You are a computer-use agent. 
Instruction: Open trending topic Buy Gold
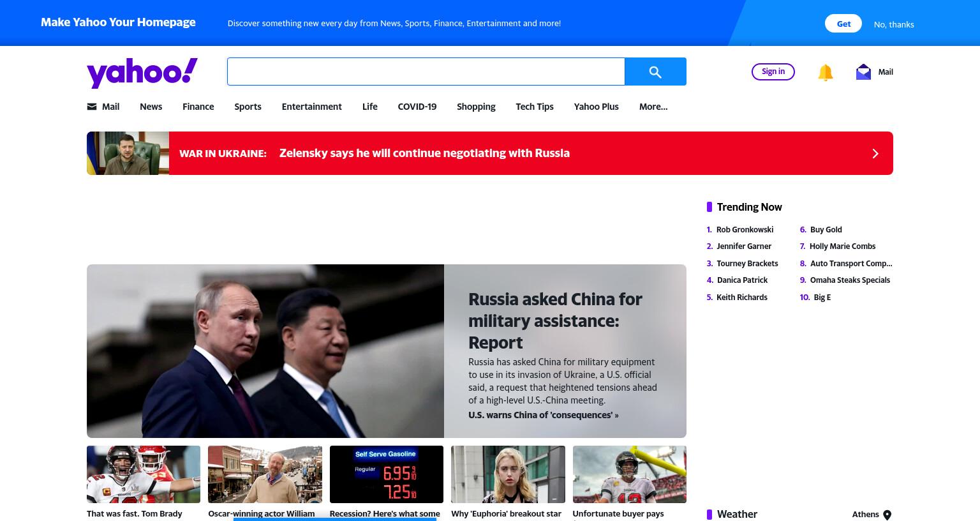pyautogui.click(x=826, y=230)
